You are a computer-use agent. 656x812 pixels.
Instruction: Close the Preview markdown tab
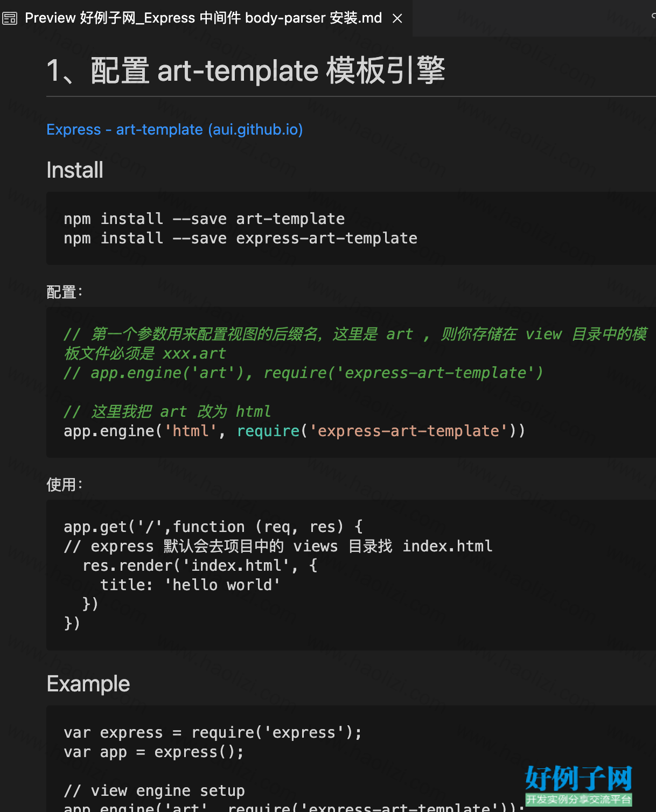pos(397,18)
